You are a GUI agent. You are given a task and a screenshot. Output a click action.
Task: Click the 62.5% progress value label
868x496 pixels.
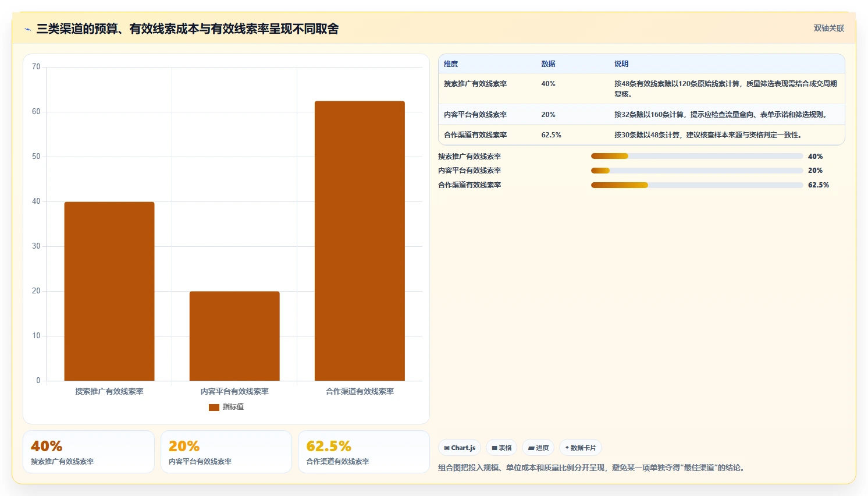819,185
